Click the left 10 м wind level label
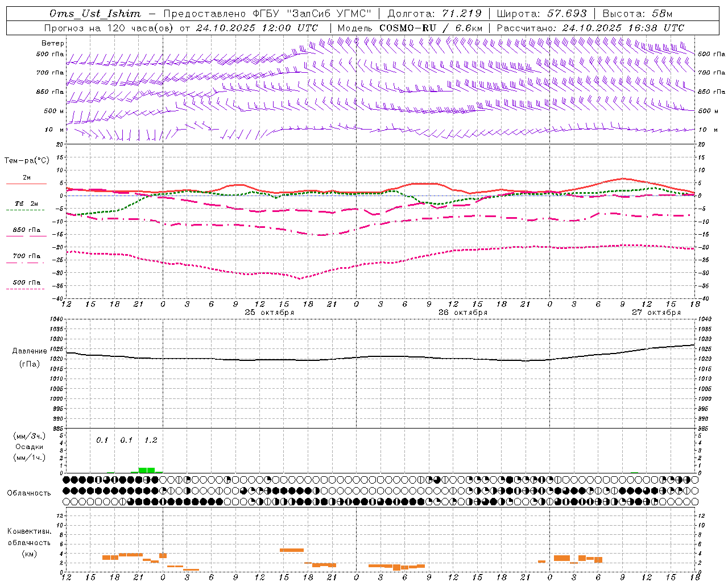The width and height of the screenshot is (728, 582). 54,130
